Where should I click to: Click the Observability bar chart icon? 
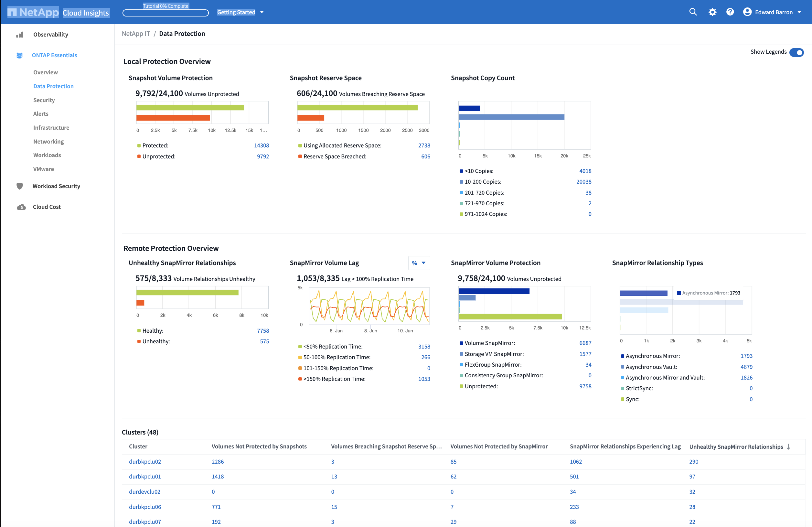pyautogui.click(x=20, y=35)
